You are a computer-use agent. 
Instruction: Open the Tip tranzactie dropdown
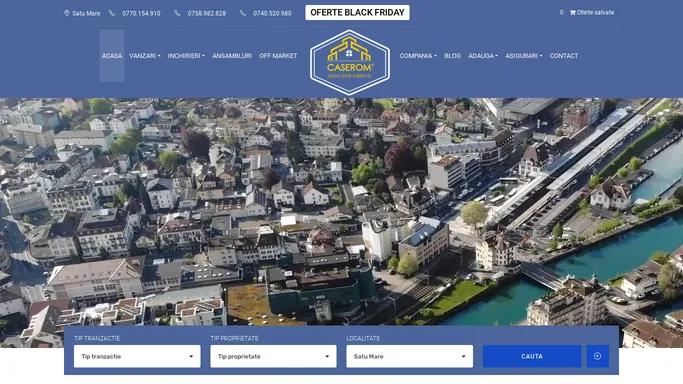pos(137,356)
